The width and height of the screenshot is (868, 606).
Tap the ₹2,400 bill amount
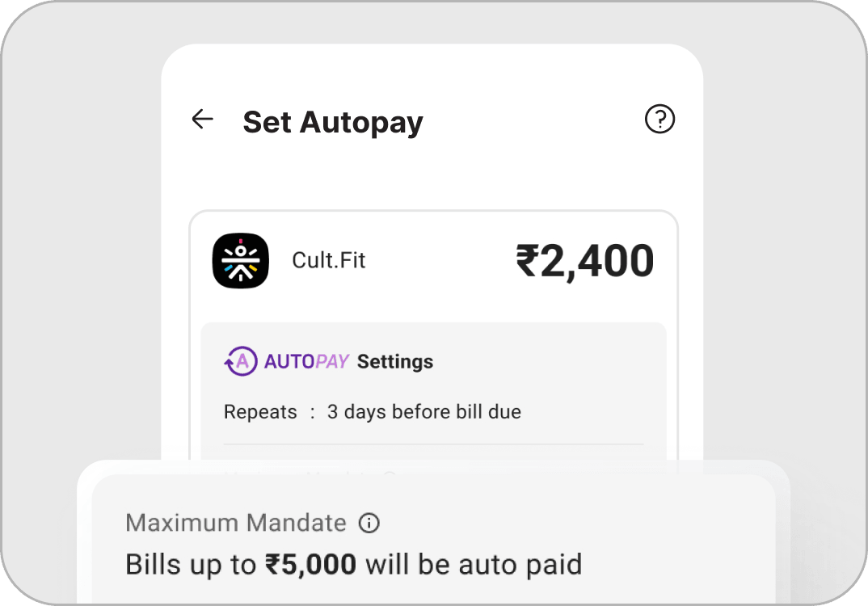[x=584, y=262]
